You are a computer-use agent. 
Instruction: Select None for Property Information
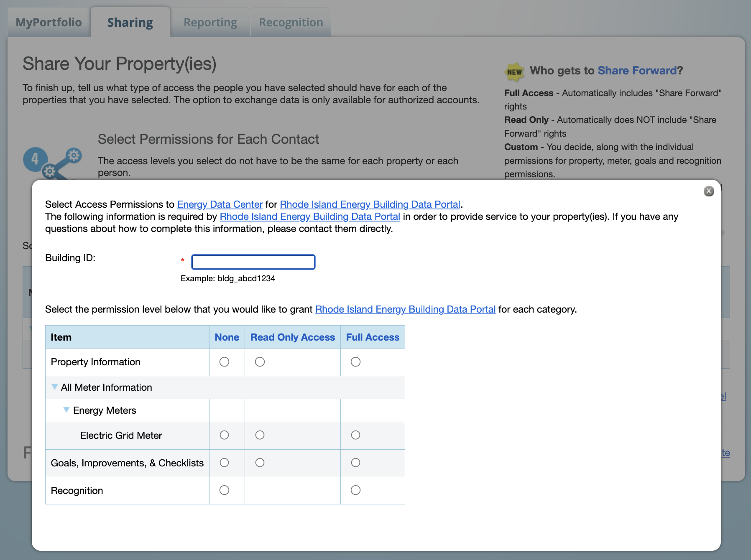tap(224, 362)
